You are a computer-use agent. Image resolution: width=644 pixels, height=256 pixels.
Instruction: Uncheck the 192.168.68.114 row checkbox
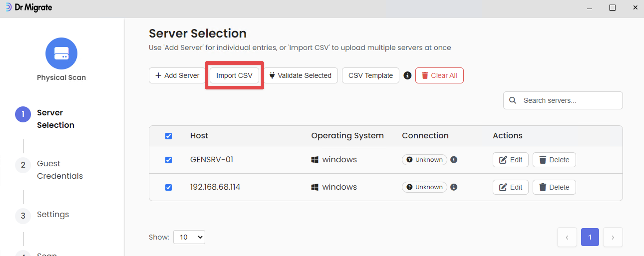click(168, 187)
